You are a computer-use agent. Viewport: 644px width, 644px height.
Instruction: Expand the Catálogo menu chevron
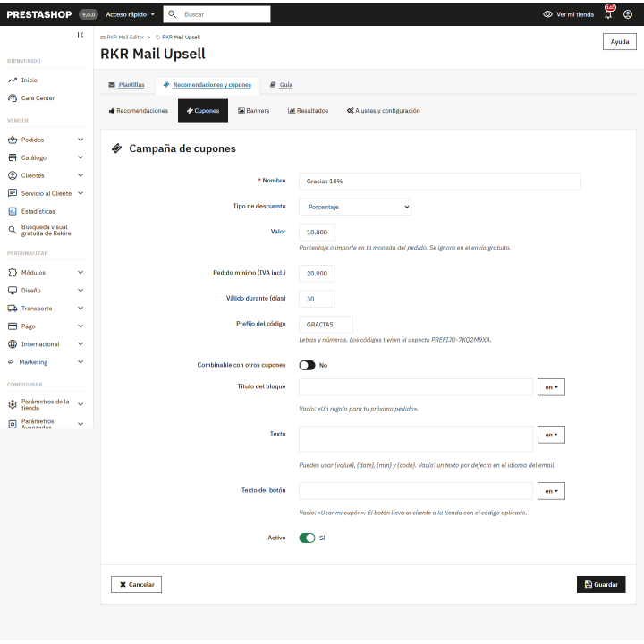click(80, 157)
